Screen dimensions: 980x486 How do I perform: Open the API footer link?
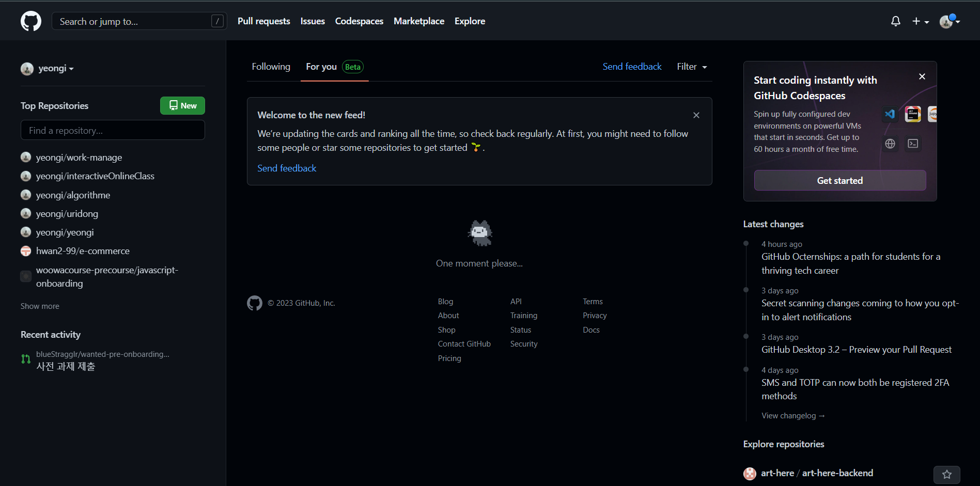516,302
